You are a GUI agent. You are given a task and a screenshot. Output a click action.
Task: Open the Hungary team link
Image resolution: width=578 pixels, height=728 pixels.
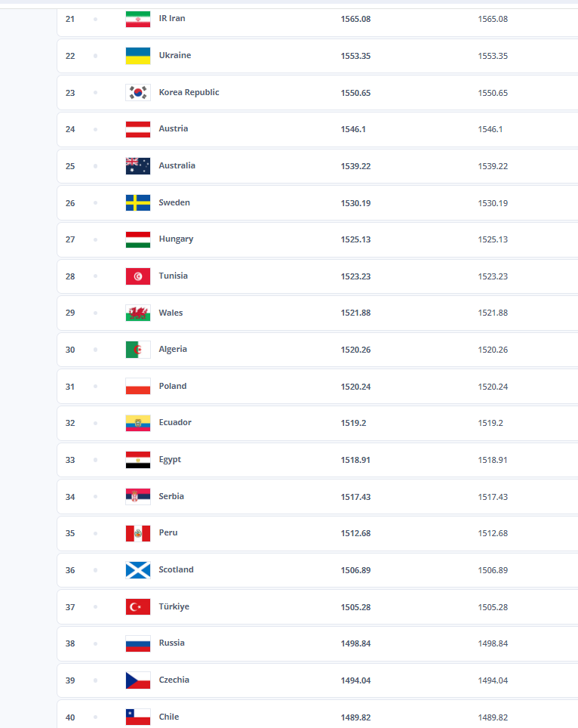click(x=176, y=239)
